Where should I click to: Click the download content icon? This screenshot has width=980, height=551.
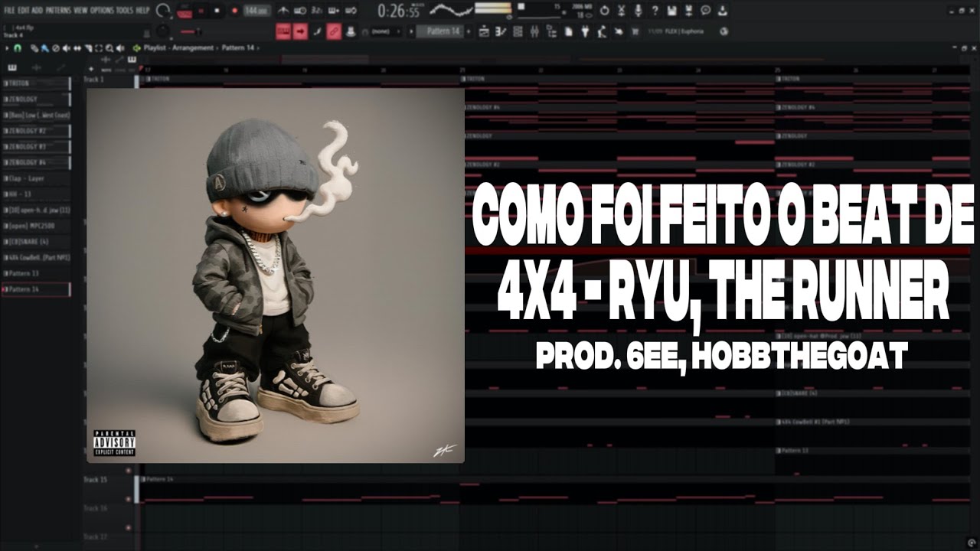[x=722, y=11]
